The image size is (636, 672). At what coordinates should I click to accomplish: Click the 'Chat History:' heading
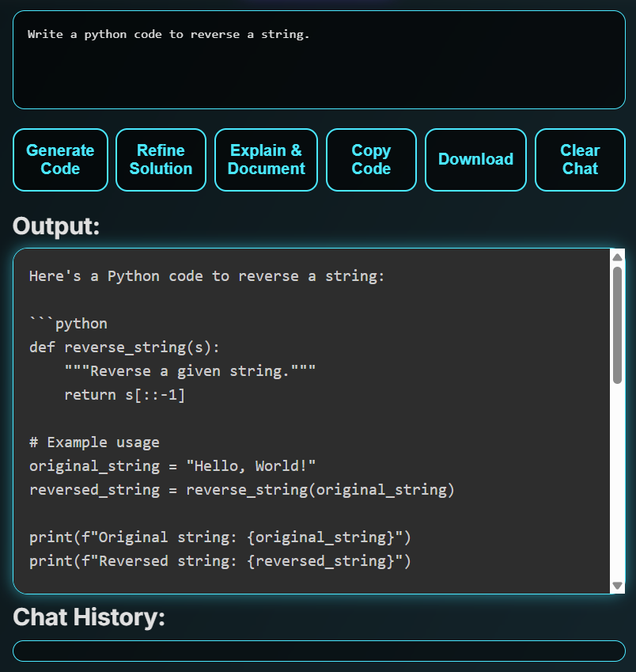(x=89, y=617)
